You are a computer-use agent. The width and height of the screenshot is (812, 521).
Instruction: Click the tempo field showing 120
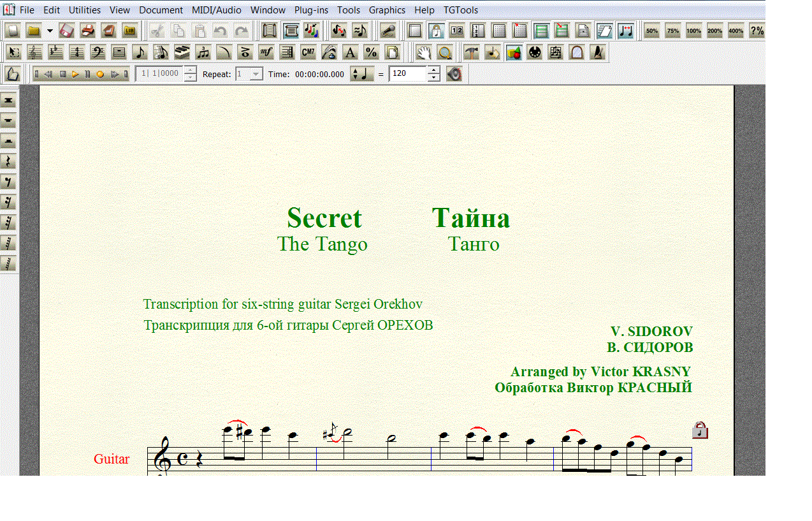407,74
